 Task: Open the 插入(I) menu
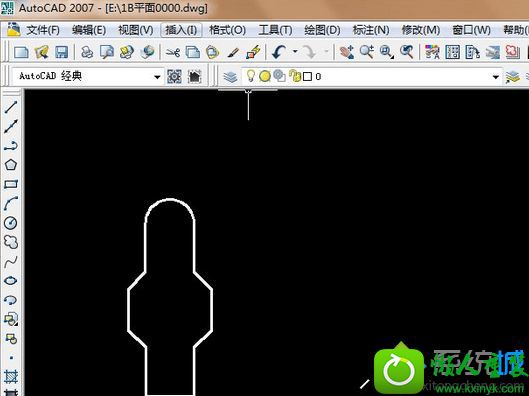coord(182,30)
